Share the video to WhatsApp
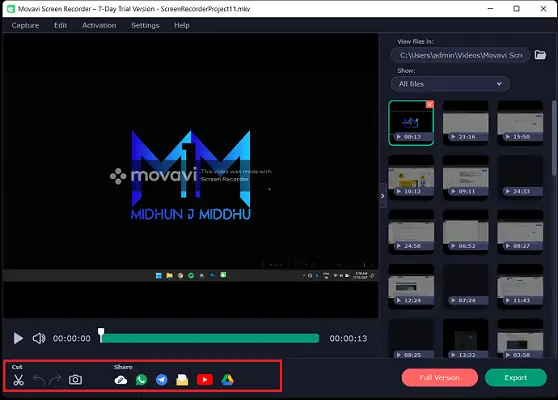 [141, 380]
